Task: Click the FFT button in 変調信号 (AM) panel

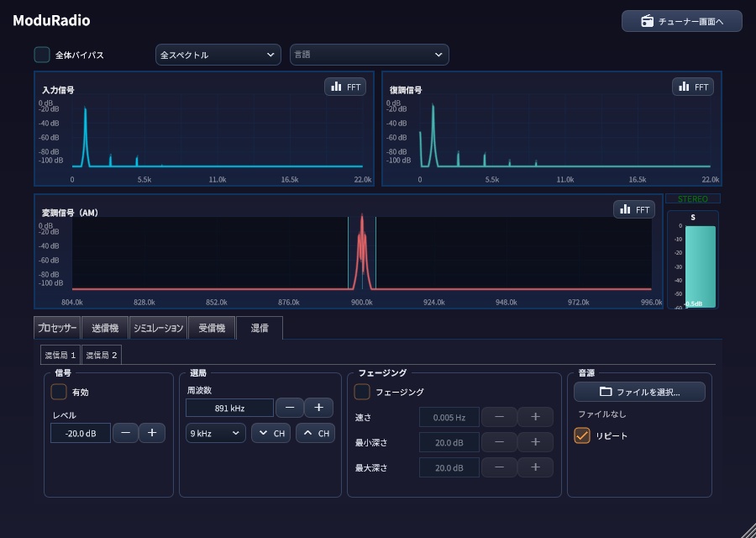Action: pos(634,209)
